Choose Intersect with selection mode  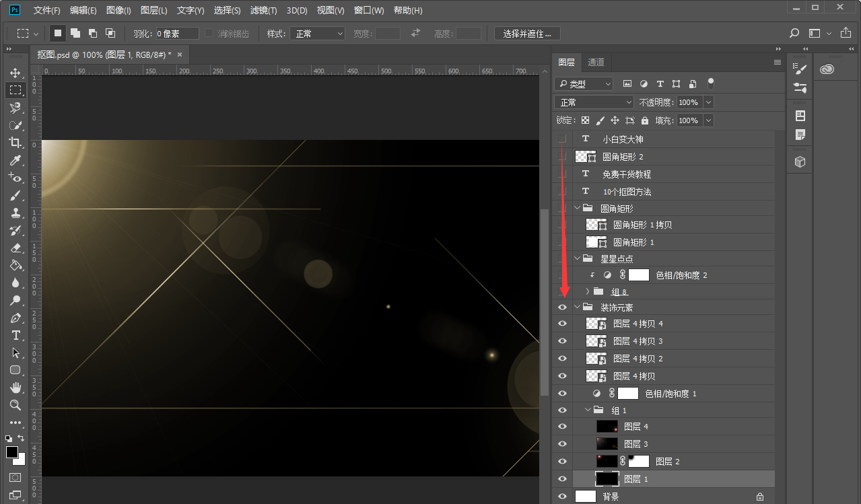[x=110, y=33]
